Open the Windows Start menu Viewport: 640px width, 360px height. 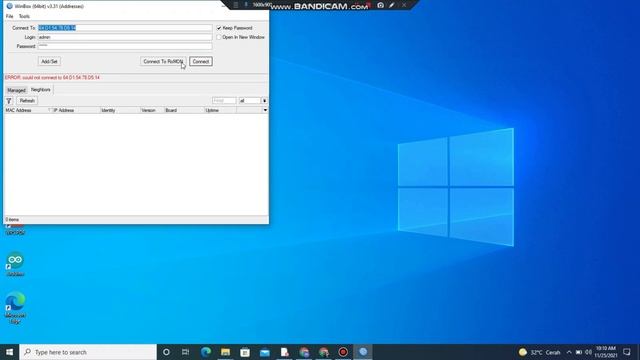click(x=9, y=352)
